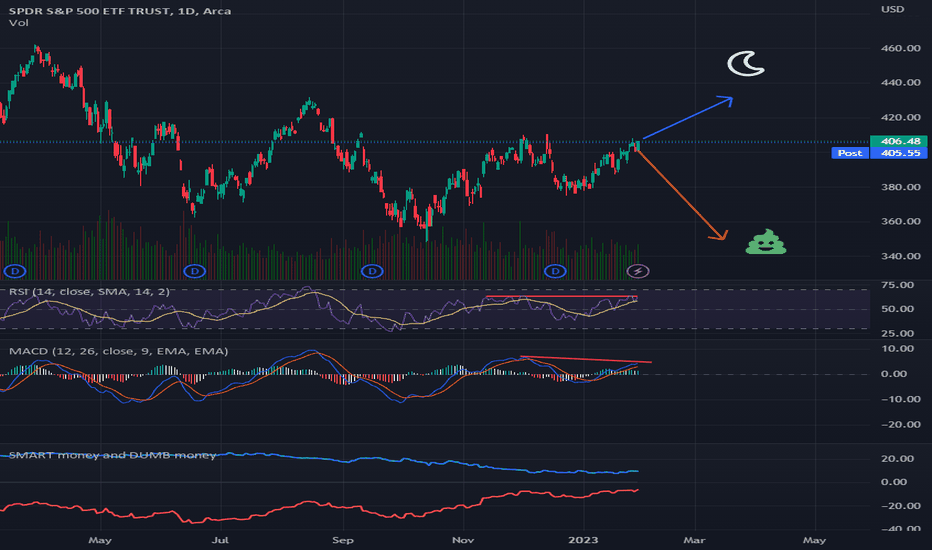Click the blue Post market label

(850, 153)
